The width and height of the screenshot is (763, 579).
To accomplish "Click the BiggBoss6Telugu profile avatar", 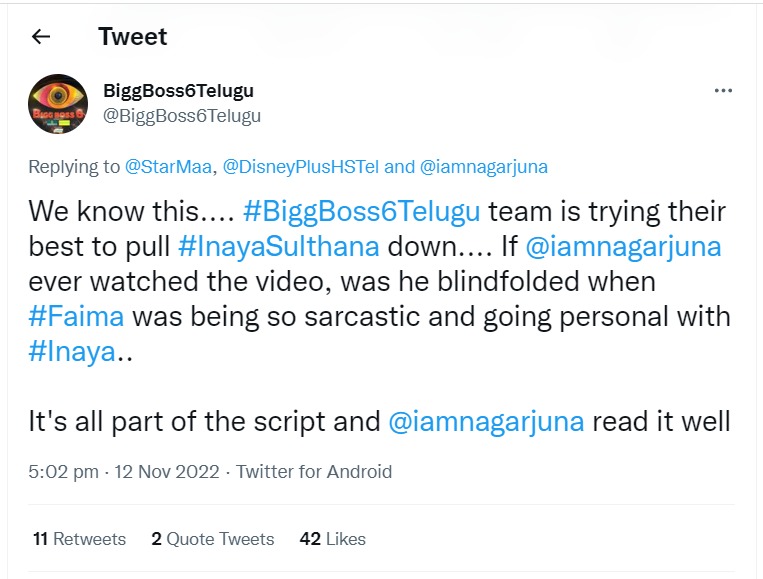I will (58, 104).
